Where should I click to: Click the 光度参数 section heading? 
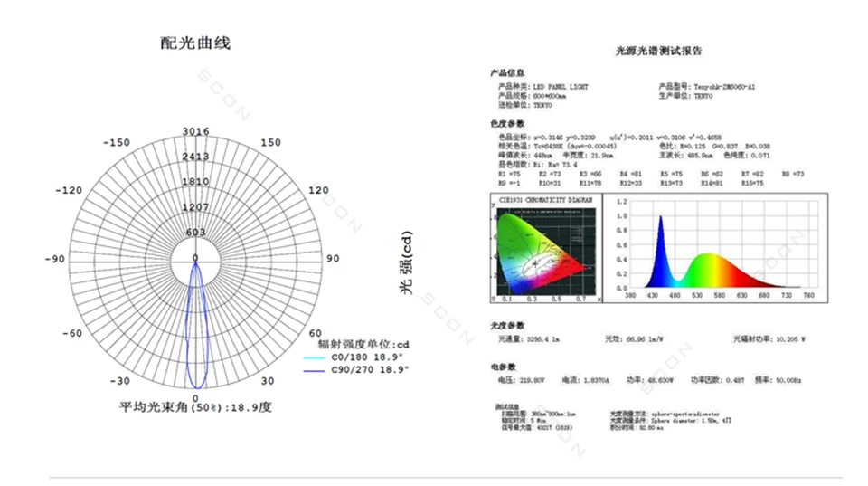pos(507,325)
